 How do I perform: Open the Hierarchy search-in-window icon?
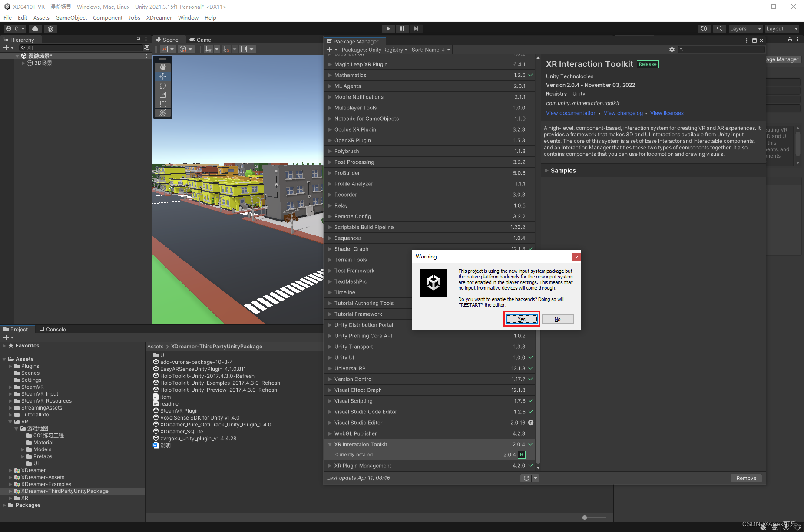(146, 48)
